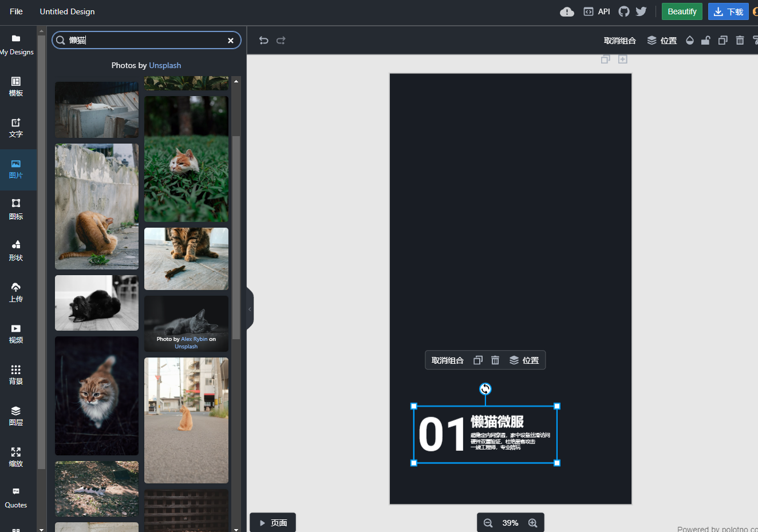This screenshot has width=758, height=532.
Task: Click the search magnifier icon
Action: (x=60, y=40)
